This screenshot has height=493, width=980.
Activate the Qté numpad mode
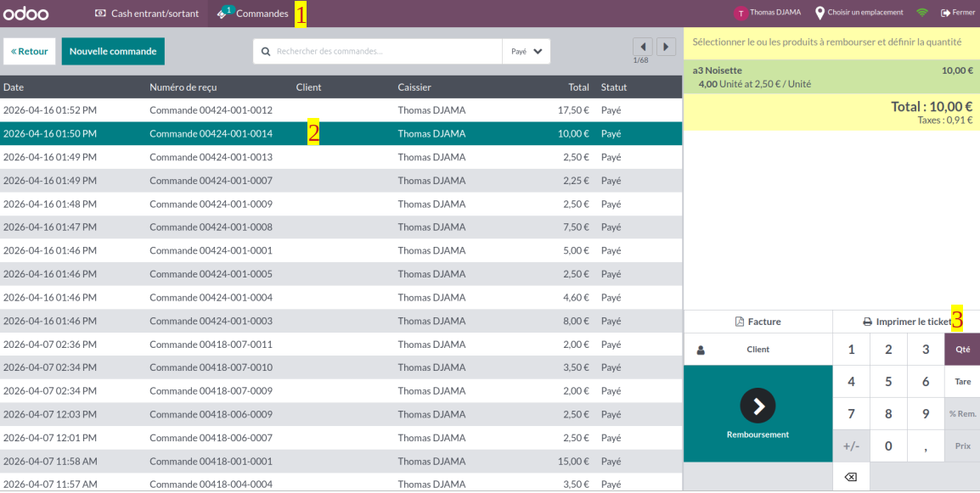[x=962, y=350]
